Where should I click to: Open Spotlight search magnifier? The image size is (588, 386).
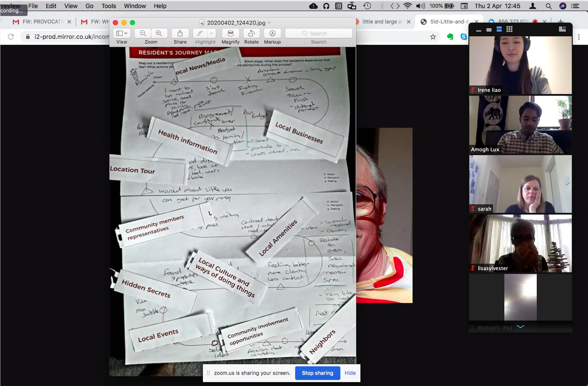click(x=548, y=6)
